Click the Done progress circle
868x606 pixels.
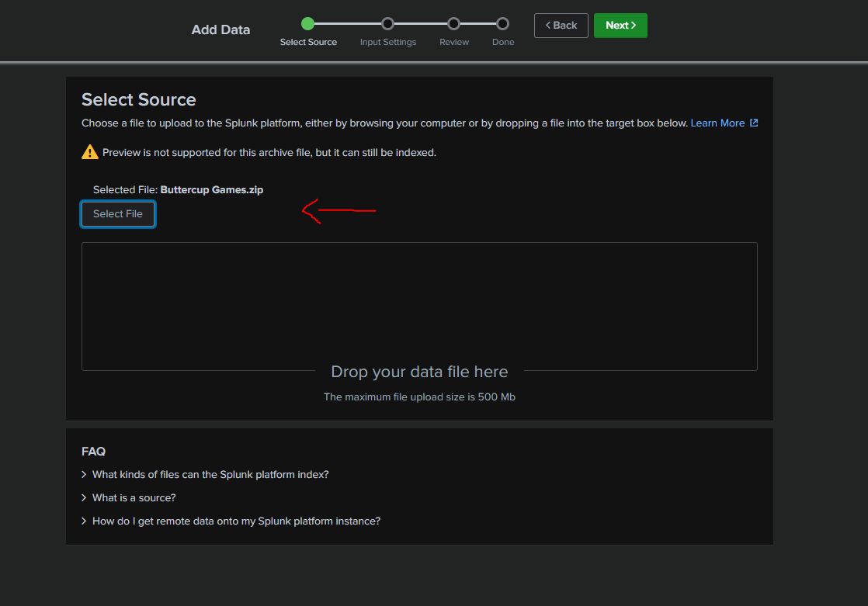tap(502, 24)
